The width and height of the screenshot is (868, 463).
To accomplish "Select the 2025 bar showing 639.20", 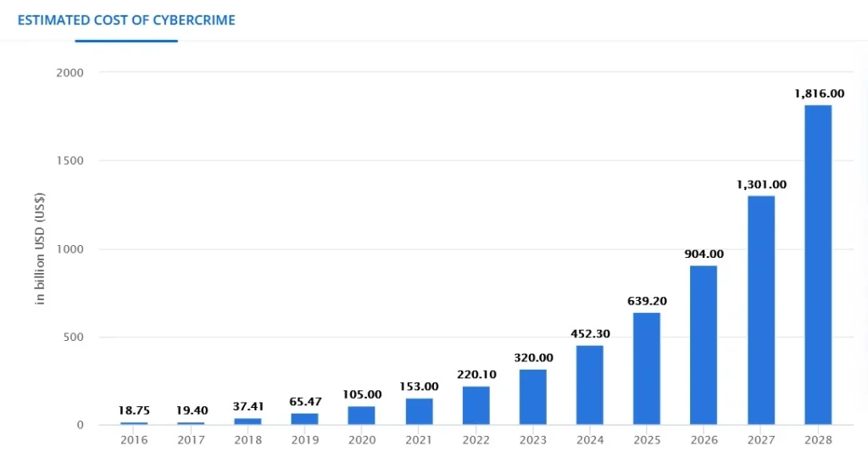I will tap(646, 368).
